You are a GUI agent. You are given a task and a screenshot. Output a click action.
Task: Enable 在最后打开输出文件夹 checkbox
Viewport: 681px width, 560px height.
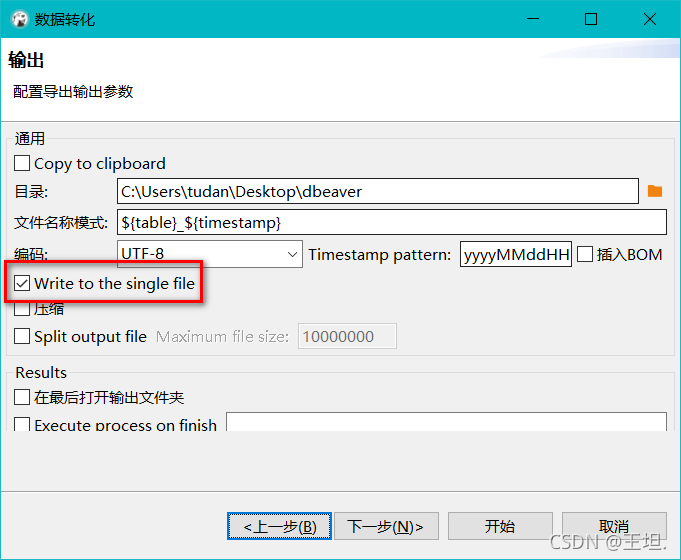[22, 398]
